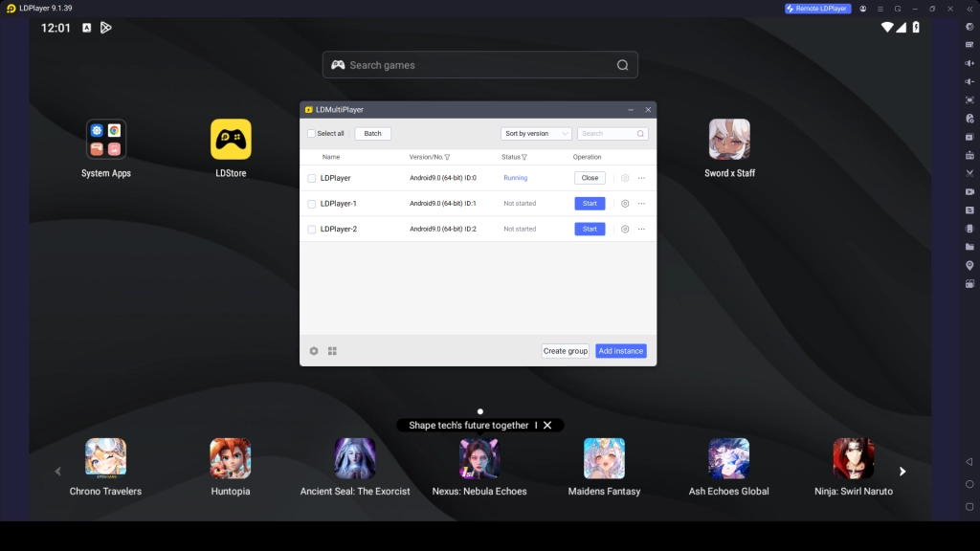Open Chrono Travelers game icon
980x551 pixels.
[105, 458]
